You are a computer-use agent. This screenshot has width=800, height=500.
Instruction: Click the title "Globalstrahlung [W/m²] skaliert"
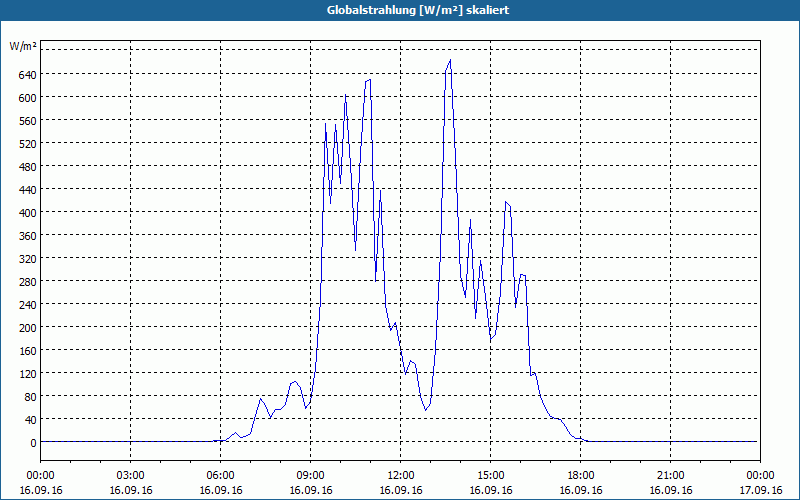418,10
